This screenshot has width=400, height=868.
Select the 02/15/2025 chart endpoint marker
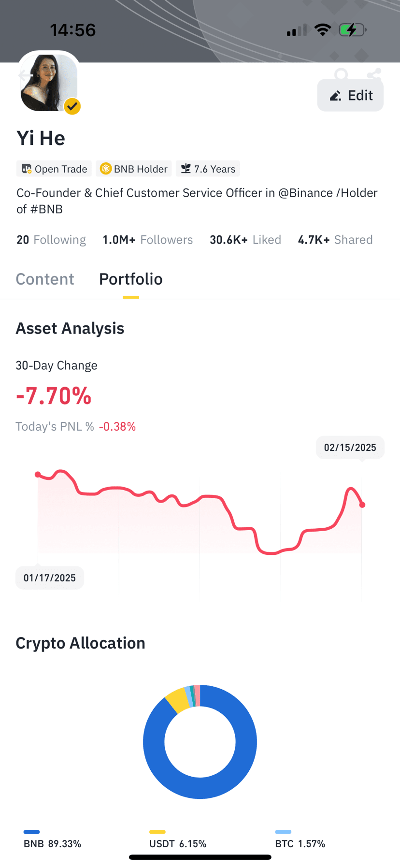click(x=362, y=505)
